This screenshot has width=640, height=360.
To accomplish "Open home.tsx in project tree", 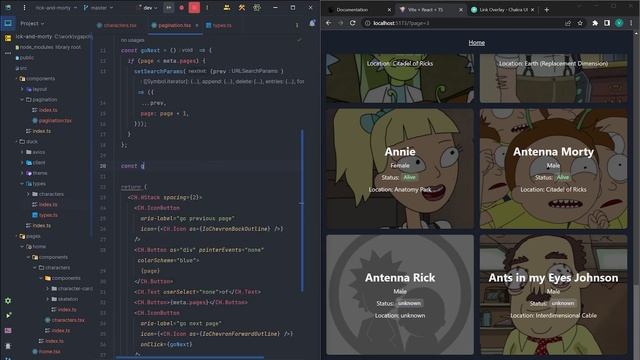I will [x=46, y=351].
